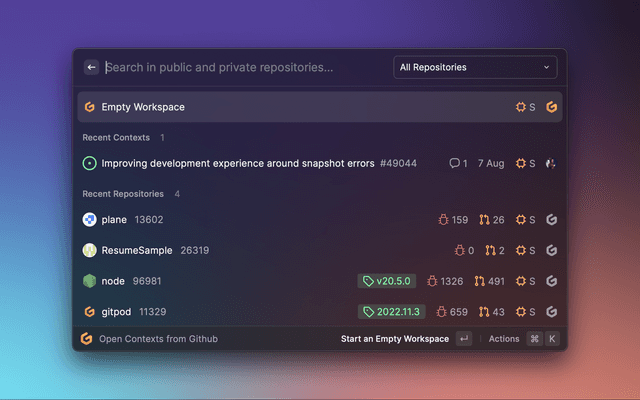The height and width of the screenshot is (400, 640).
Task: Click the author avatar on issue #49044
Action: [x=551, y=163]
